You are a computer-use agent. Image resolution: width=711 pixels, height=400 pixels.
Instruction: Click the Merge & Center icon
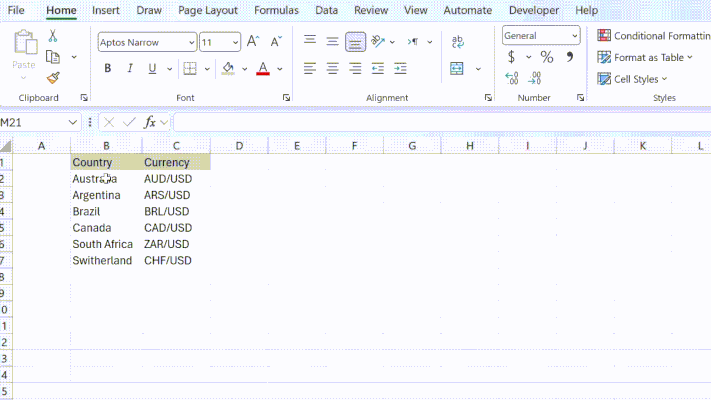pyautogui.click(x=457, y=68)
